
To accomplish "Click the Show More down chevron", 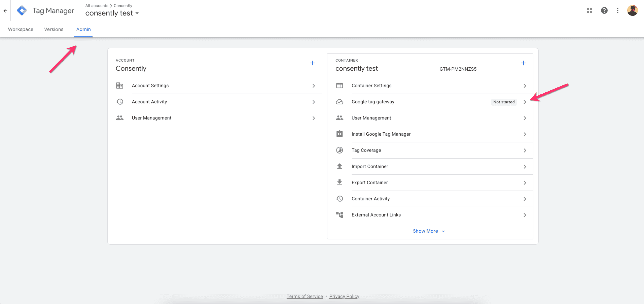I will coord(443,231).
